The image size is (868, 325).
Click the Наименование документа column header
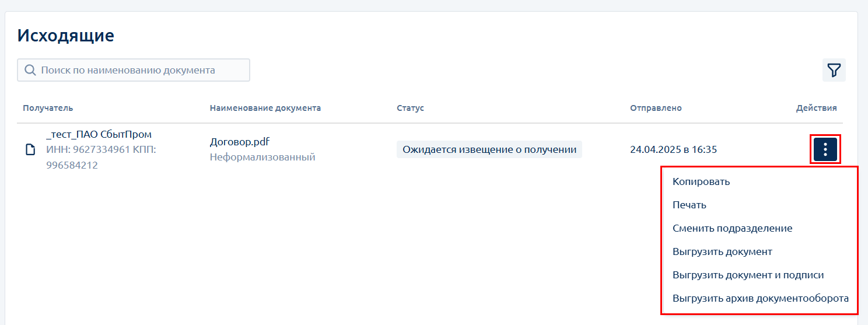(x=265, y=108)
